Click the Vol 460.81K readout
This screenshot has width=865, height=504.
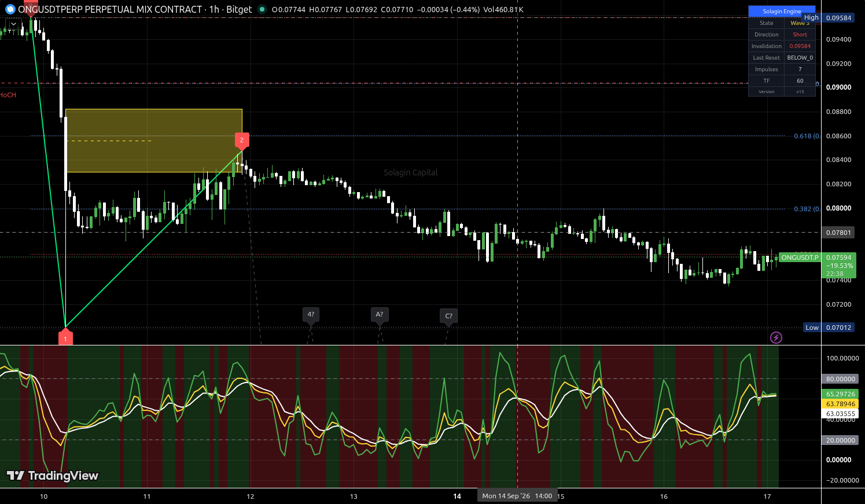tap(503, 10)
